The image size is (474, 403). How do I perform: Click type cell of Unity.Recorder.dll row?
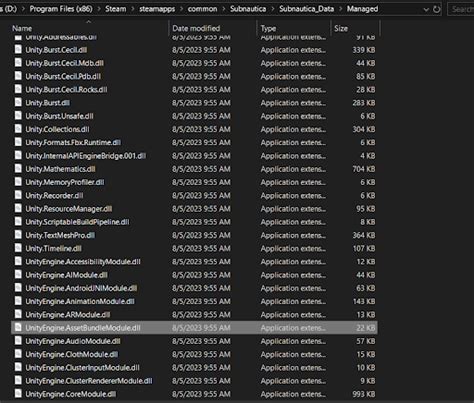point(293,196)
